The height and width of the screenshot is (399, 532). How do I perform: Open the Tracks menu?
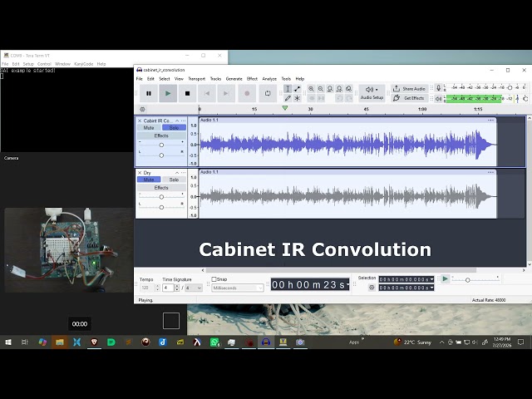(x=215, y=79)
